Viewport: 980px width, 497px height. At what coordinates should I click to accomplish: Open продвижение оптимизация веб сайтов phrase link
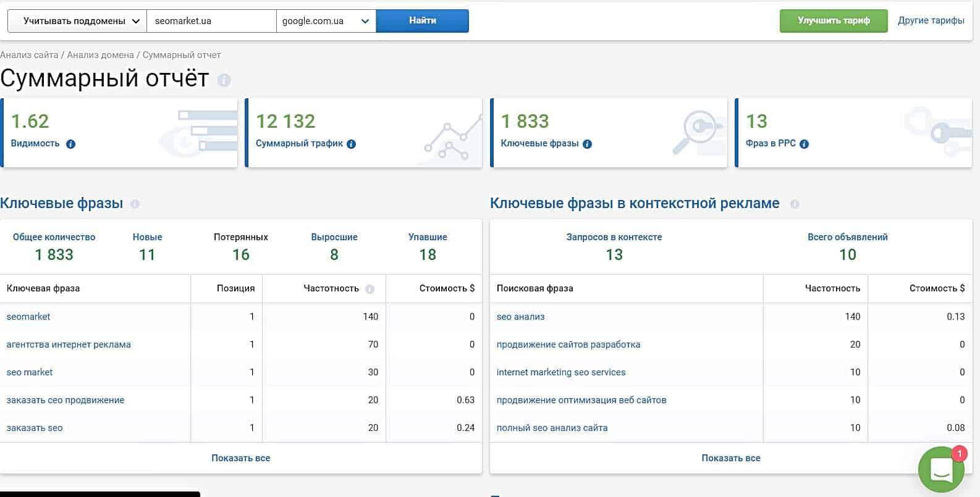pyautogui.click(x=581, y=400)
